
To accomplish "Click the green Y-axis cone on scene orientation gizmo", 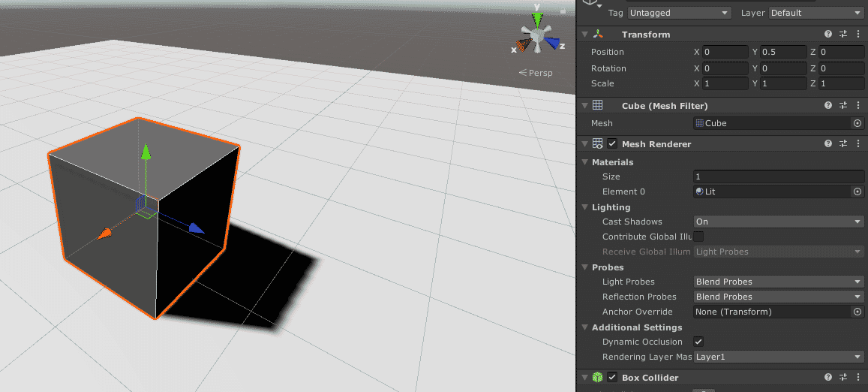I will coord(537,20).
